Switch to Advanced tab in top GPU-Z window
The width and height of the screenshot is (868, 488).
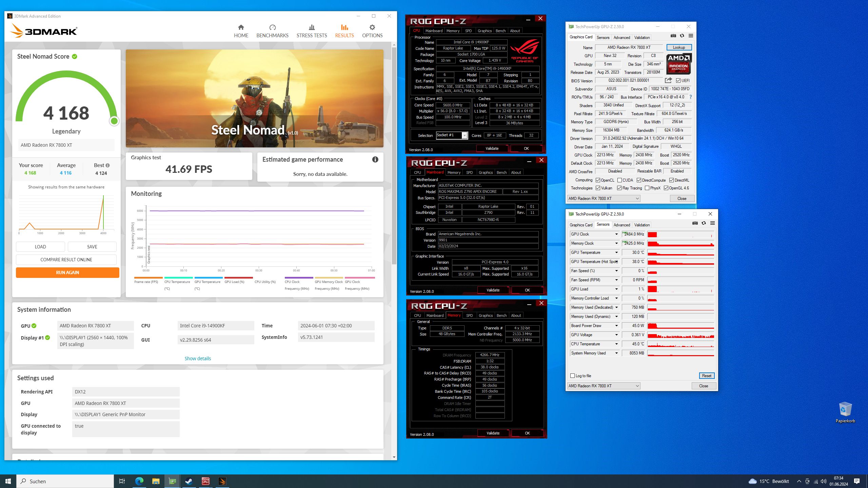click(x=622, y=38)
